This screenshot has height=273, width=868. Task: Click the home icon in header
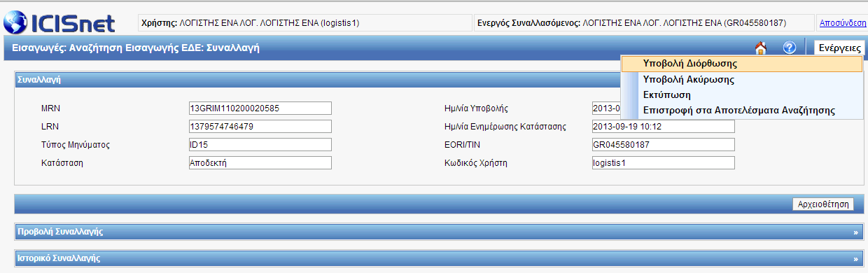760,48
